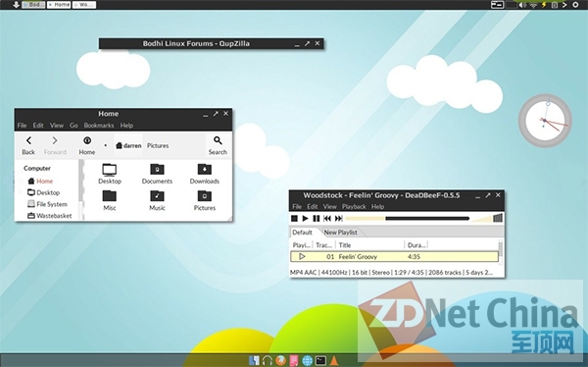Click the Home toolbar button
Viewport: 588px width, 367px height.
(86, 146)
